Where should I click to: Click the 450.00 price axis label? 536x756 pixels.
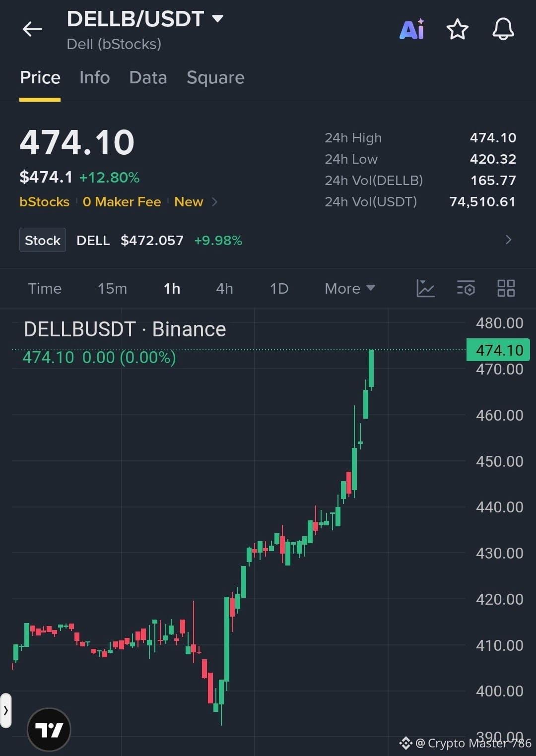(x=499, y=462)
